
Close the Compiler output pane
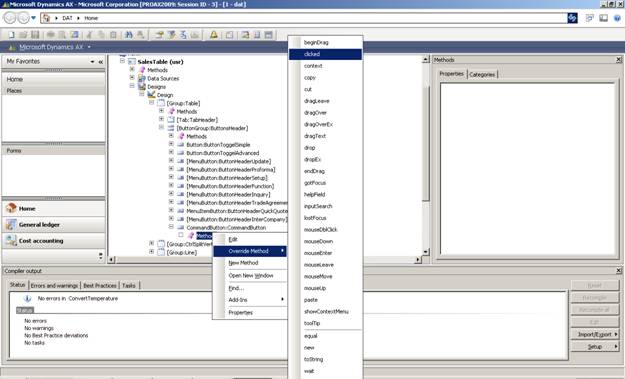619,271
